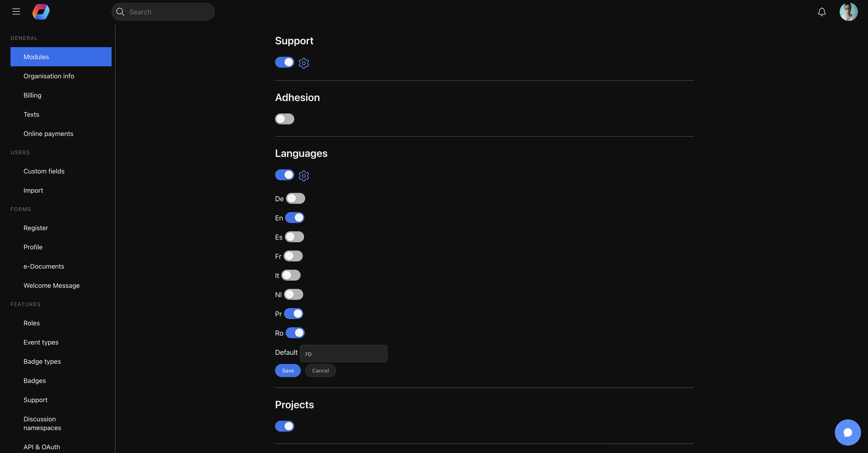Screen dimensions: 868x453
Task: Go to Badge types section
Action: point(42,362)
